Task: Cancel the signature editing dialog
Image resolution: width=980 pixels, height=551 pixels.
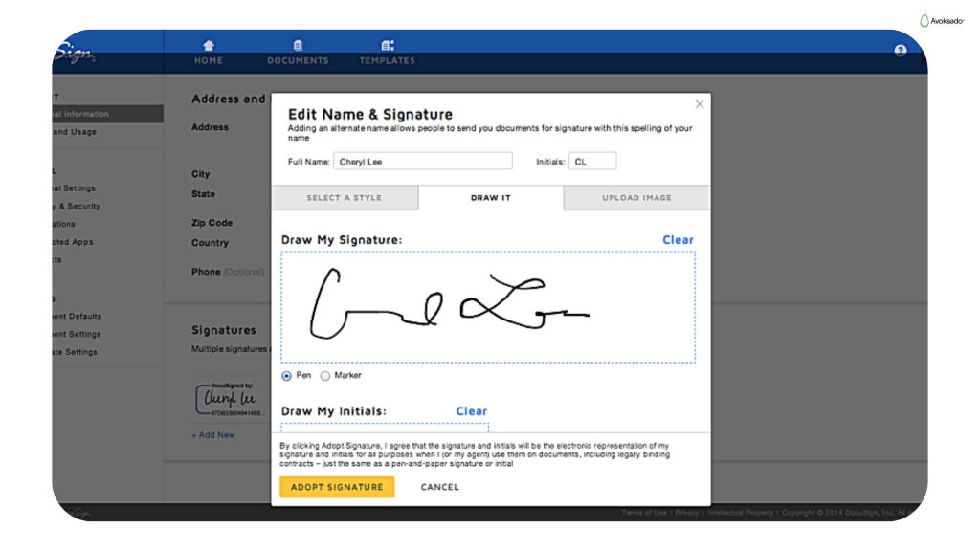Action: 439,487
